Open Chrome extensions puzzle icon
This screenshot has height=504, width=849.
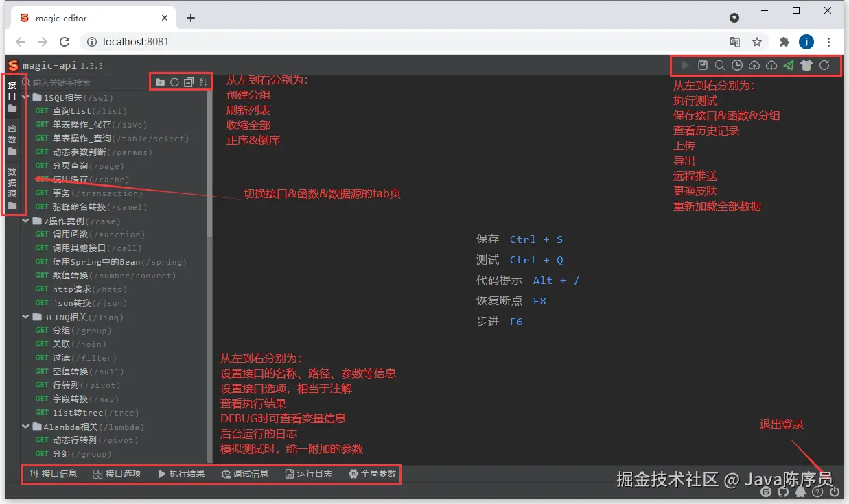coord(784,42)
